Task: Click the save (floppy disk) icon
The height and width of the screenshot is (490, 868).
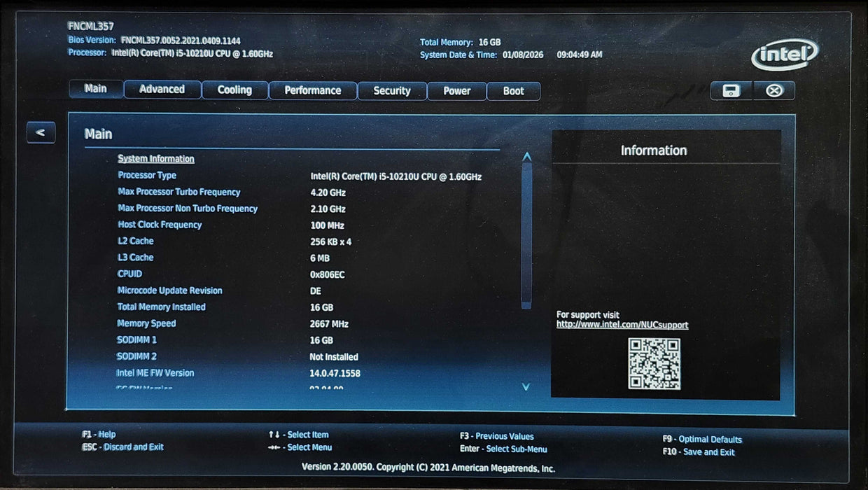Action: point(731,90)
